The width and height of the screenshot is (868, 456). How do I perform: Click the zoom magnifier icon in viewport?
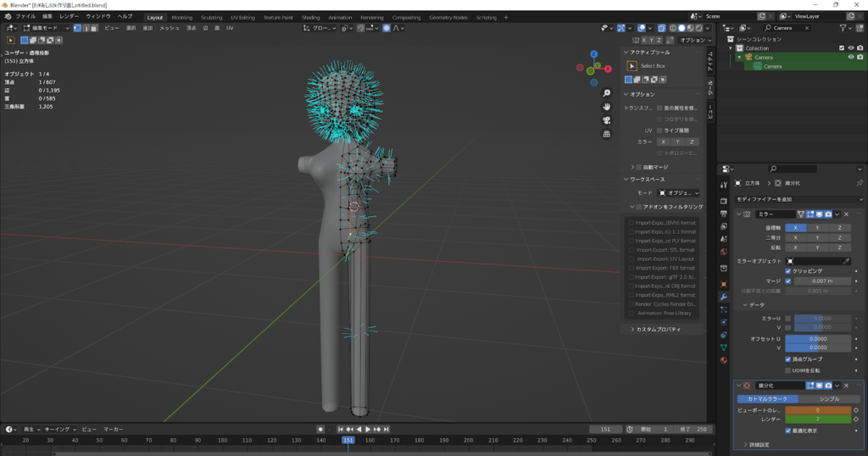pyautogui.click(x=607, y=93)
